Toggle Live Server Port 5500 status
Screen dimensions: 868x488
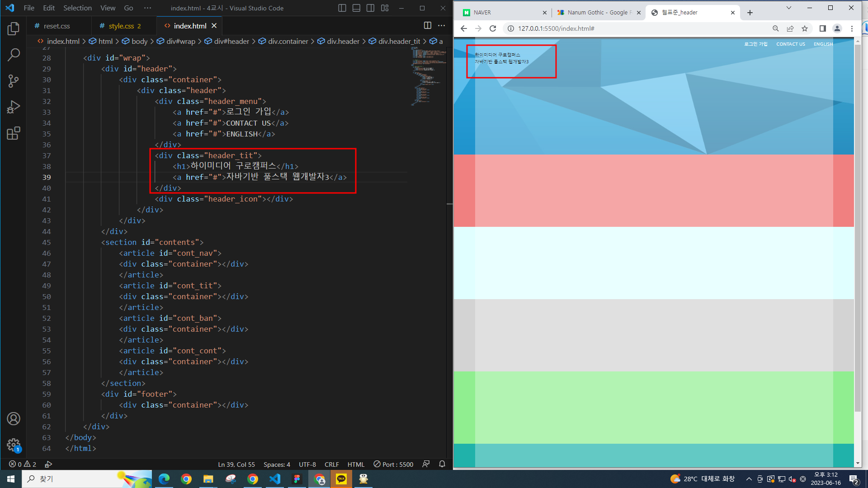pyautogui.click(x=393, y=465)
